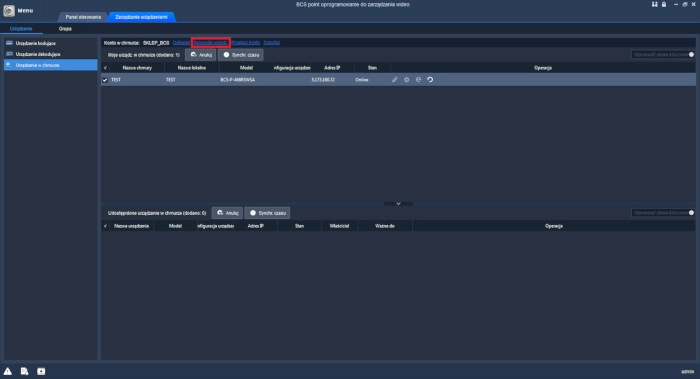Click the IP address cell in TEST row
The image size is (700, 379).
tap(323, 80)
